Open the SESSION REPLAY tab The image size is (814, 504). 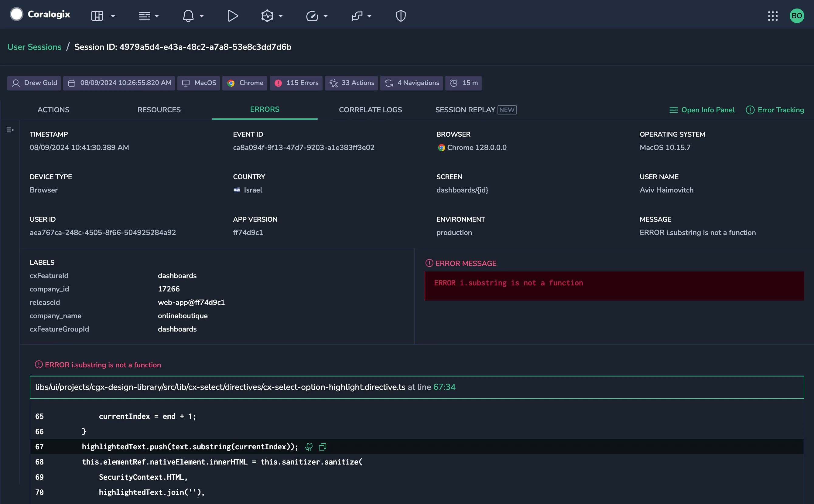coord(476,110)
